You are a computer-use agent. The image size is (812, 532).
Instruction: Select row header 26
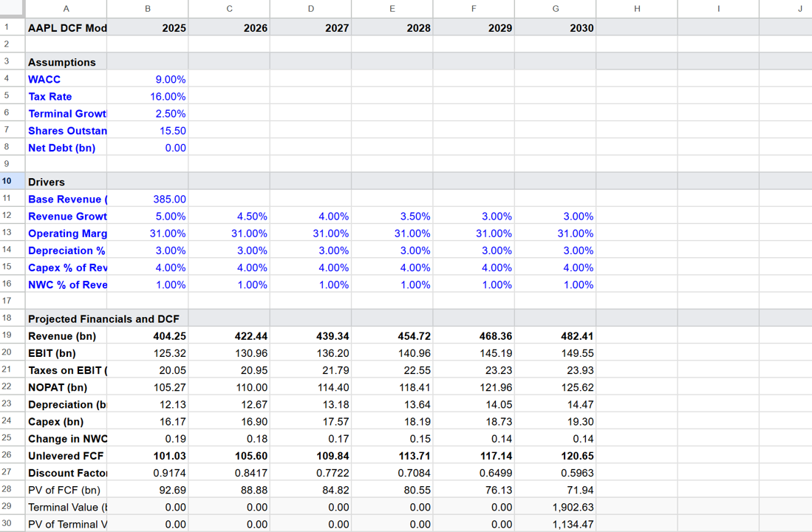(13, 455)
